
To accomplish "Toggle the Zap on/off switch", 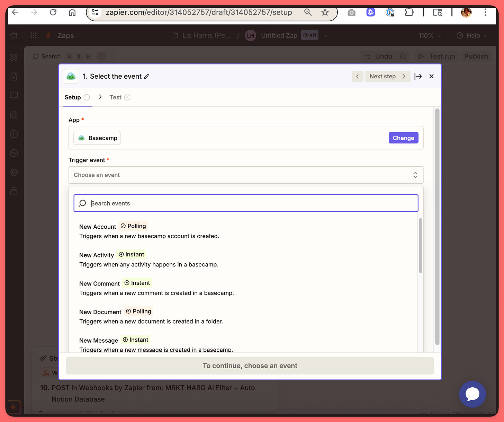I will 105,56.
